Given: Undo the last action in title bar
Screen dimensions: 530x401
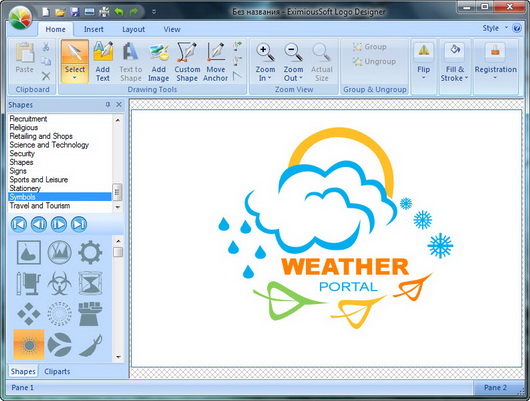Looking at the screenshot, I should point(119,12).
